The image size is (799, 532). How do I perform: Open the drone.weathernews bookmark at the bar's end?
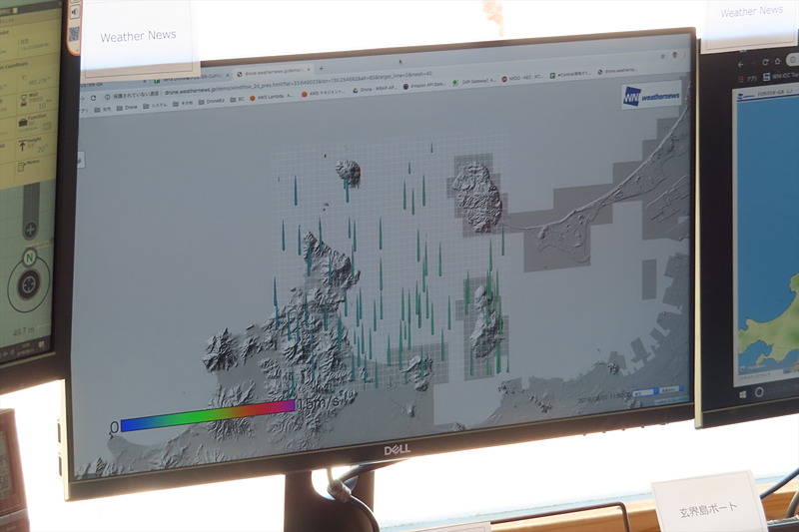(x=617, y=71)
